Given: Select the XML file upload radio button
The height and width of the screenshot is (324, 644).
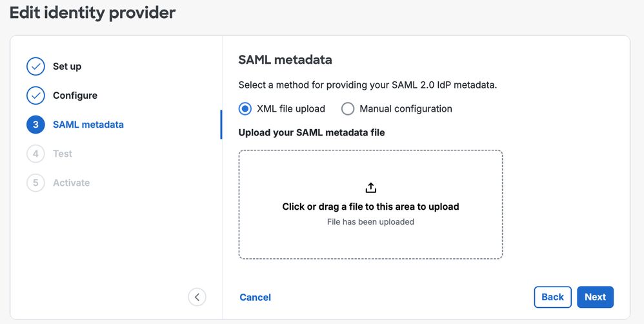Looking at the screenshot, I should tap(245, 108).
